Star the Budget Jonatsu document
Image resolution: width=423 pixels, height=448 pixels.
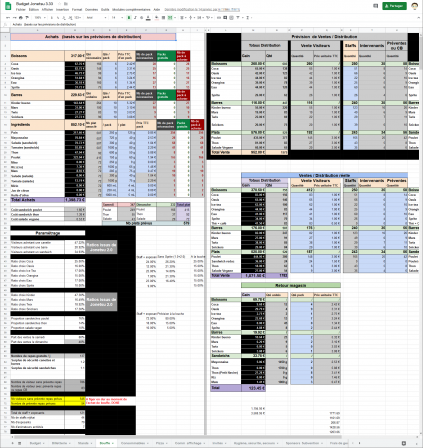click(59, 4)
